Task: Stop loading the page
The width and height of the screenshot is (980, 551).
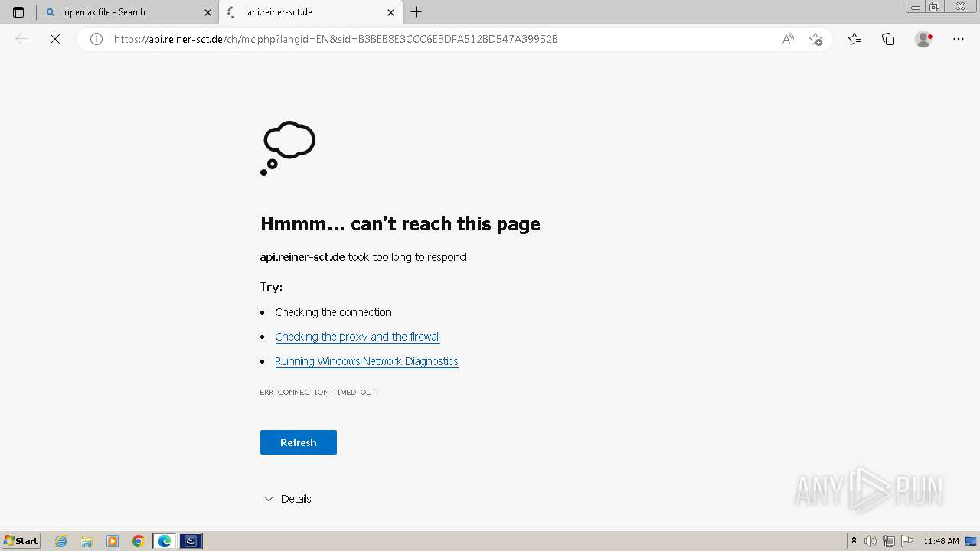Action: coord(55,39)
